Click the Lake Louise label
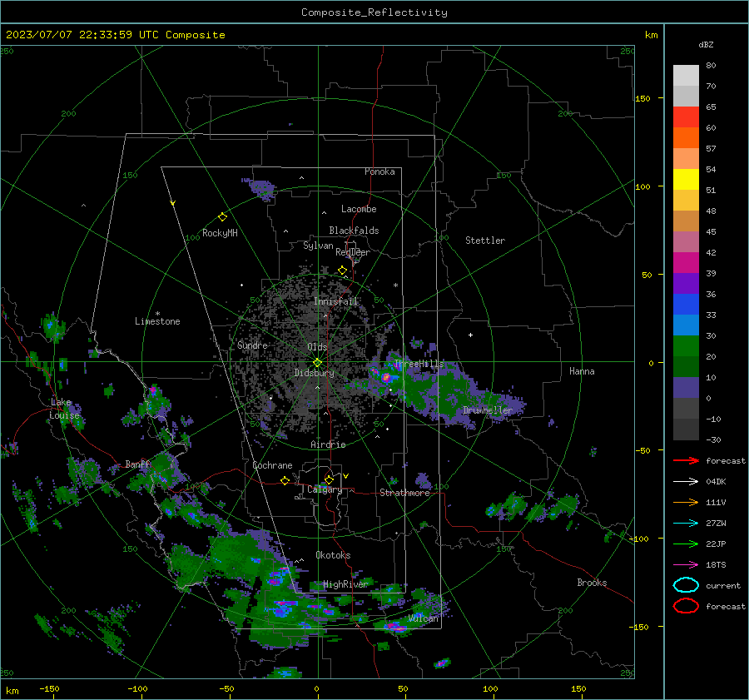 [65, 409]
